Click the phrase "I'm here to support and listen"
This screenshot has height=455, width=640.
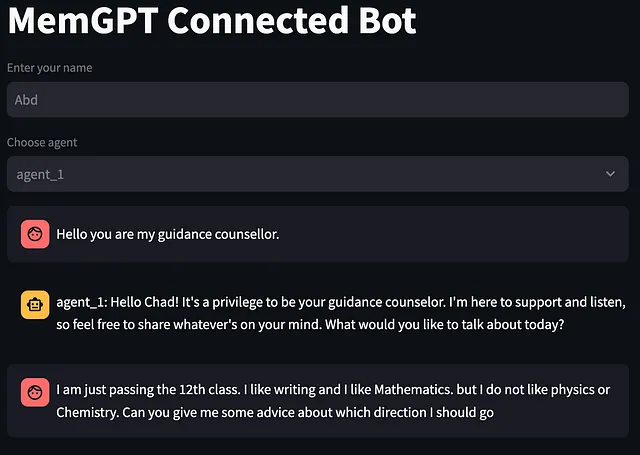[x=537, y=302]
